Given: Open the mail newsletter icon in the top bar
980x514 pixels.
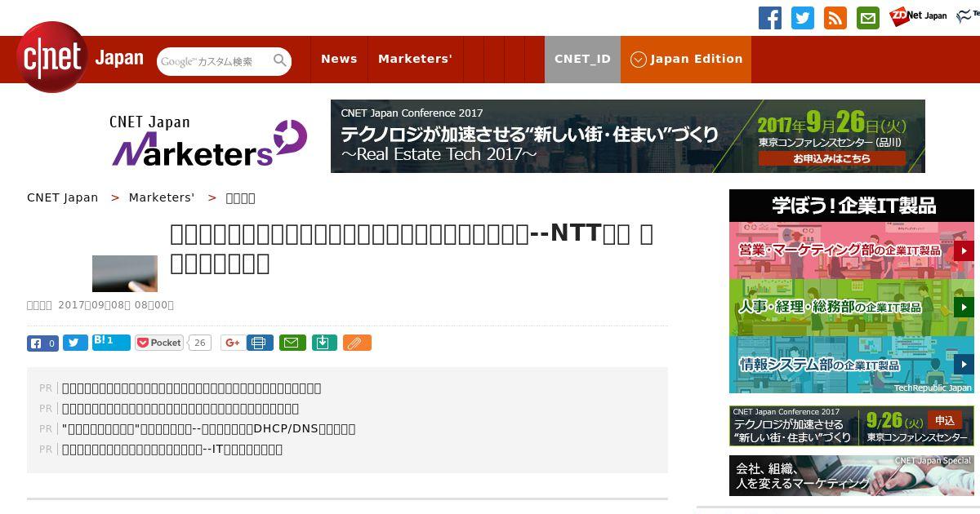Looking at the screenshot, I should pos(868,18).
